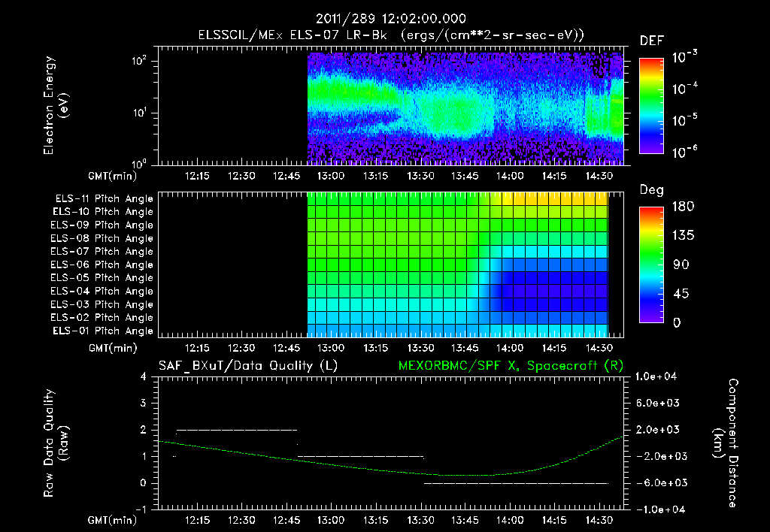Select the ELS-07 Pitch Angle row label
The width and height of the screenshot is (770, 532).
tap(102, 251)
